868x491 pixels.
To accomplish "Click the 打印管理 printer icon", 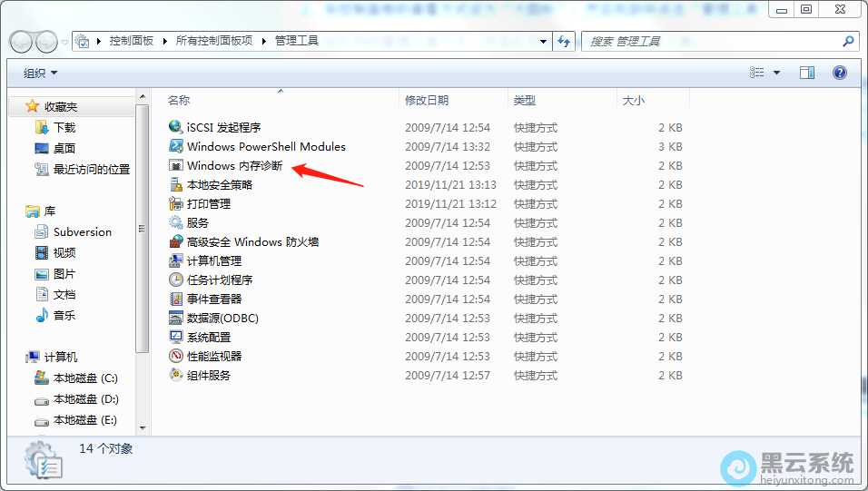I will pos(176,203).
